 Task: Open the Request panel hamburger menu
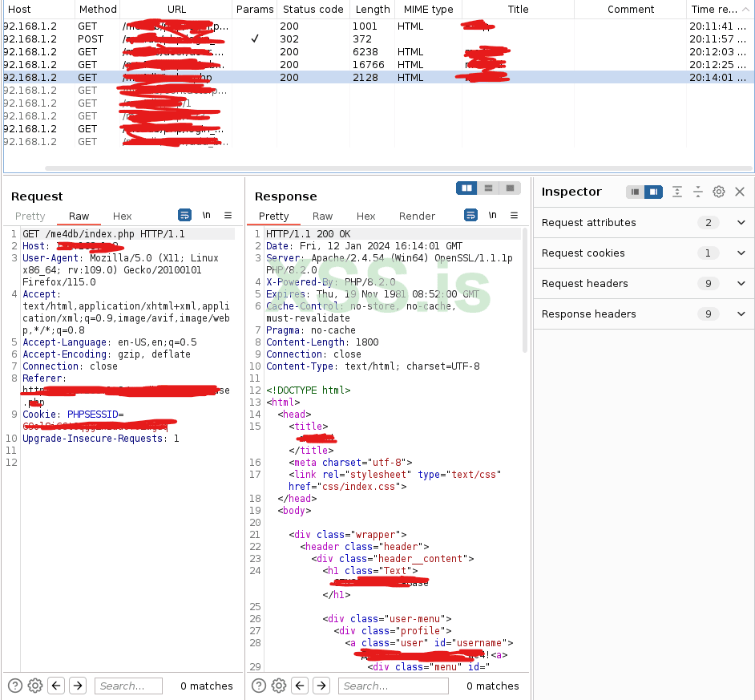pyautogui.click(x=228, y=216)
